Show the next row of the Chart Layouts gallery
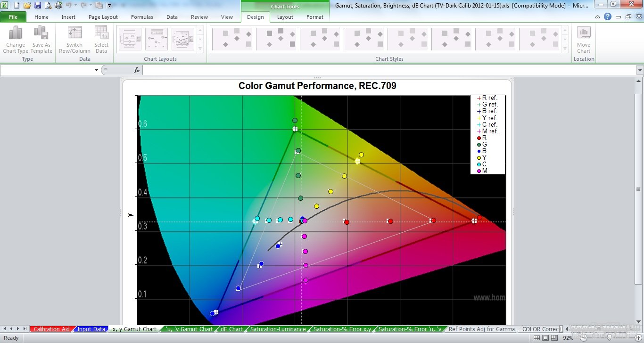The height and width of the screenshot is (343, 644). [200, 39]
